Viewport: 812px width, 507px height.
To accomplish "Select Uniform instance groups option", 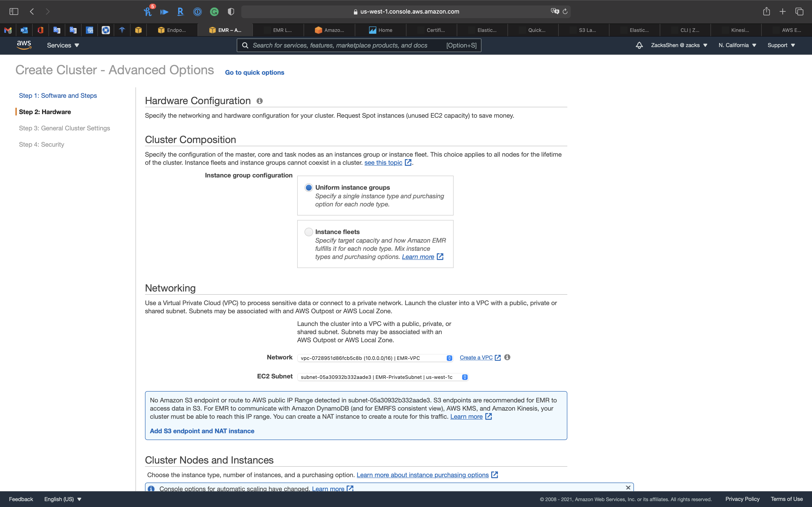I will (x=308, y=187).
